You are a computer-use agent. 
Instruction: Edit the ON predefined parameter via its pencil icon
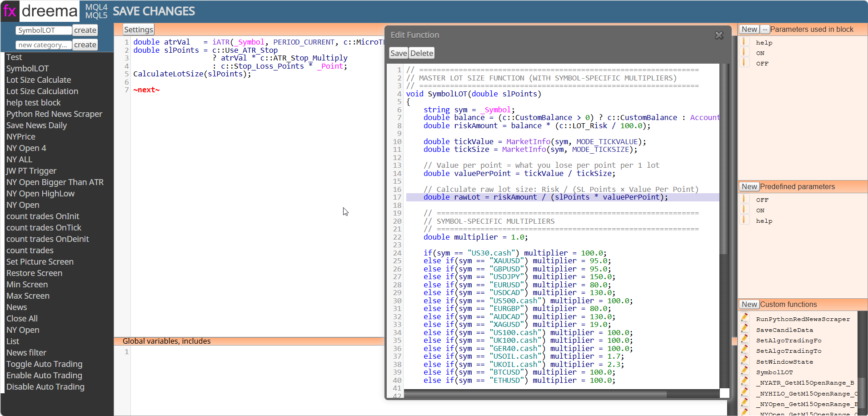(744, 210)
